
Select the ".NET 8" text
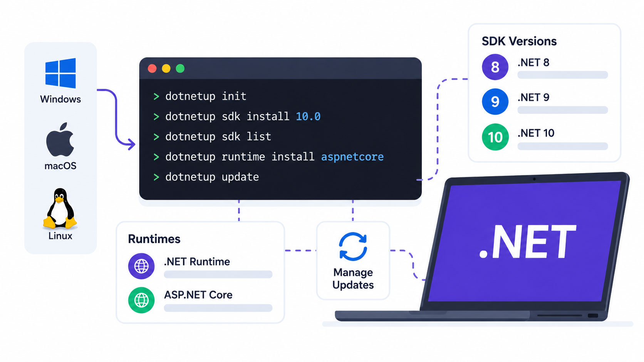pyautogui.click(x=533, y=62)
